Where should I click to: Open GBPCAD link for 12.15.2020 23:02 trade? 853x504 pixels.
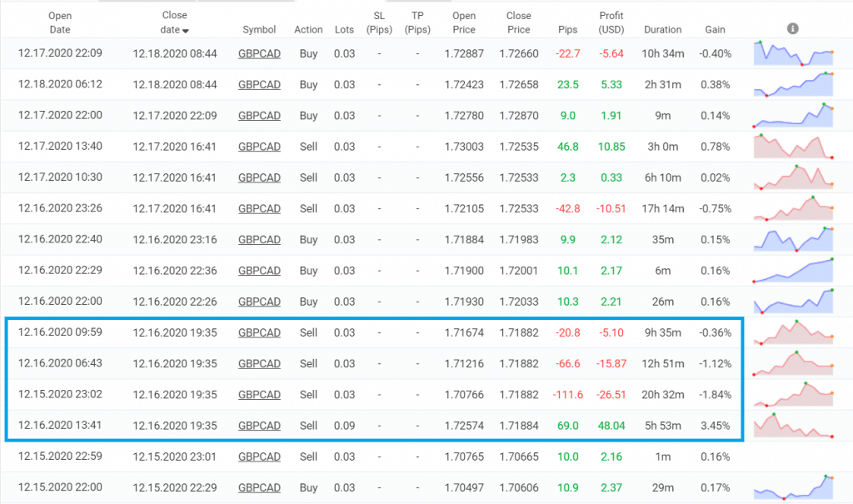pos(259,395)
